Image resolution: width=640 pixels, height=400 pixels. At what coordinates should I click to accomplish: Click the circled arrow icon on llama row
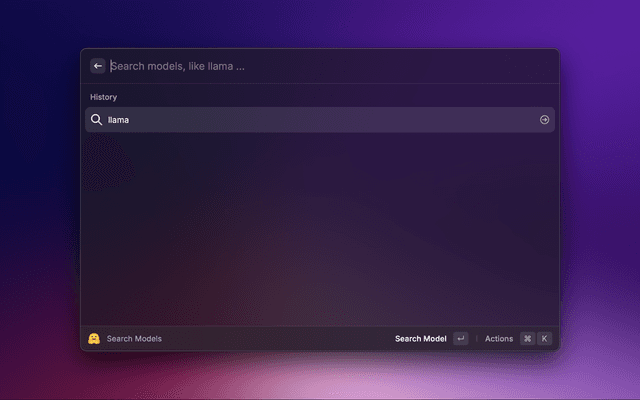point(545,120)
